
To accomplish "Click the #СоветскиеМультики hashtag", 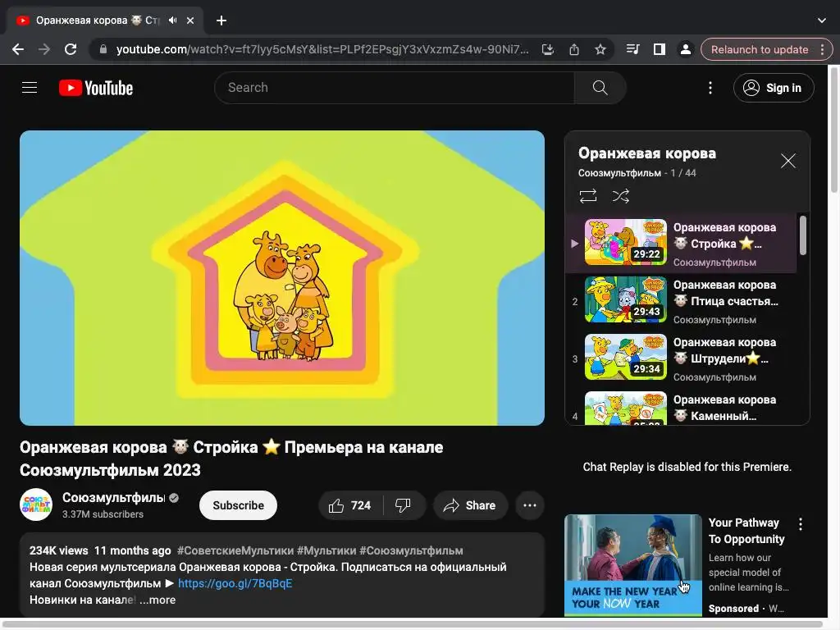I will coord(235,550).
